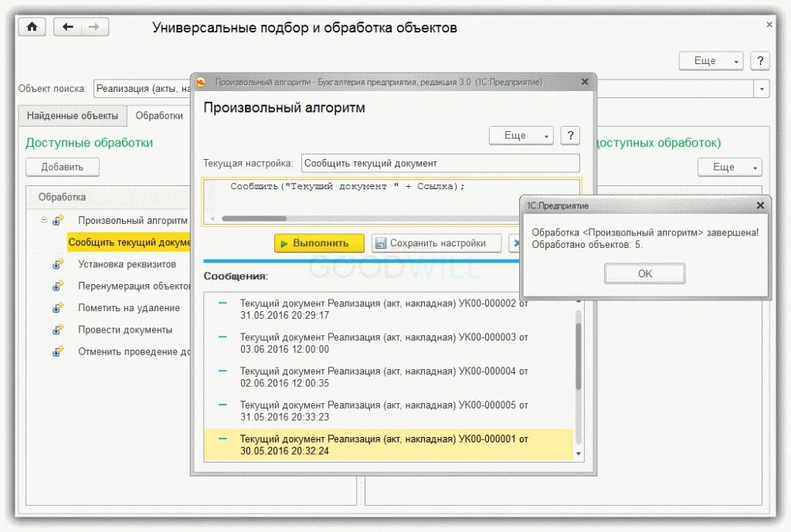The image size is (791, 532).
Task: Select message for document УК00-000005
Action: [389, 411]
